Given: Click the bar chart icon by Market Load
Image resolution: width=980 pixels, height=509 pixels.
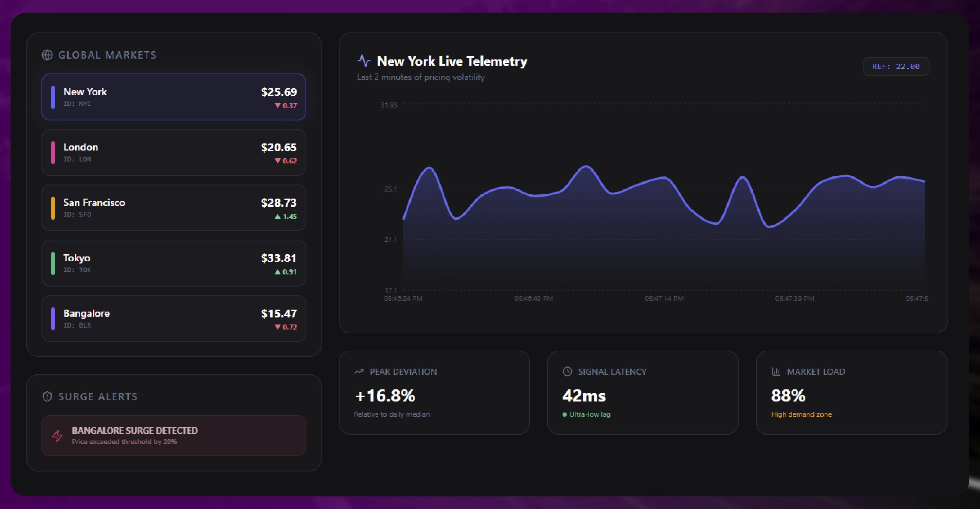Looking at the screenshot, I should click(776, 371).
